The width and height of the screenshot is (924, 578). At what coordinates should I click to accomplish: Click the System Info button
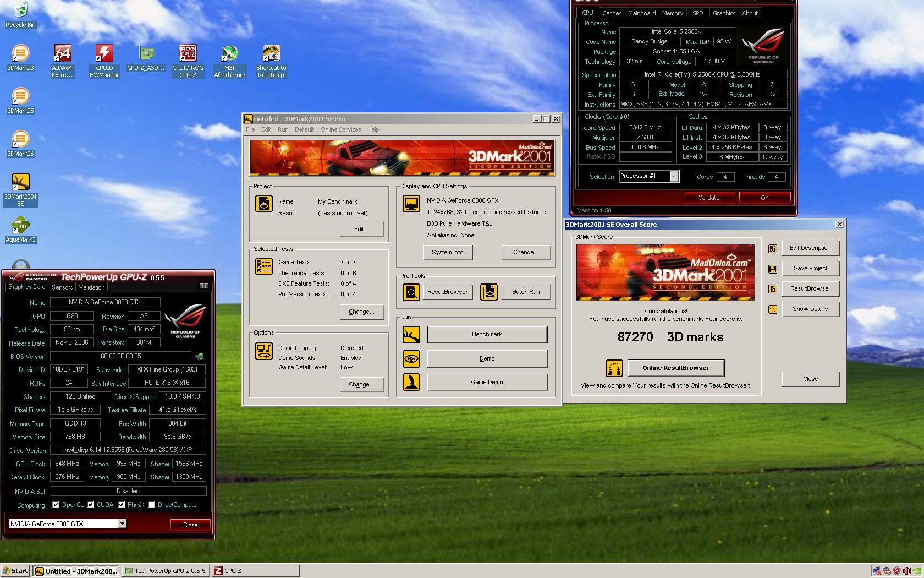pos(448,252)
